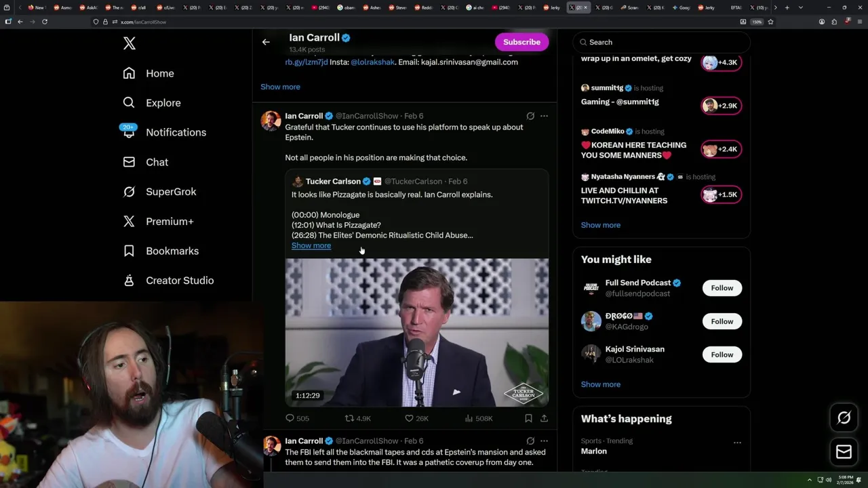
Task: Open browser menu hamburger icon
Action: click(859, 22)
